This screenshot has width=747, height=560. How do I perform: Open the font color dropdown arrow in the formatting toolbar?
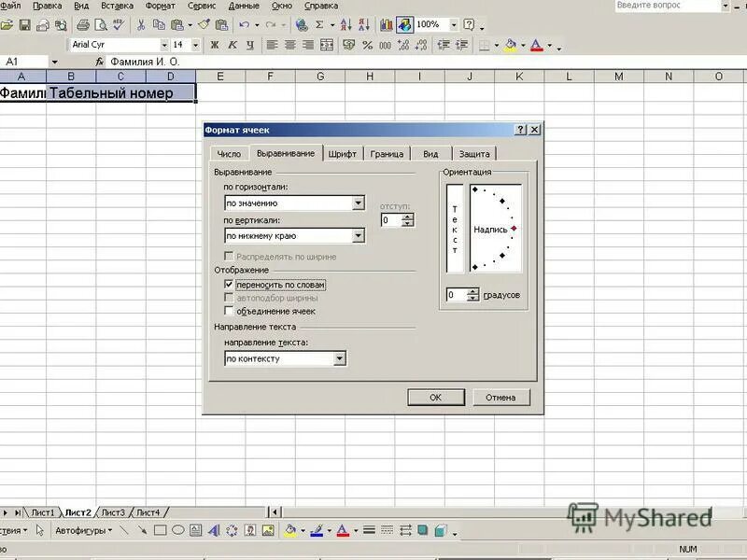(549, 46)
